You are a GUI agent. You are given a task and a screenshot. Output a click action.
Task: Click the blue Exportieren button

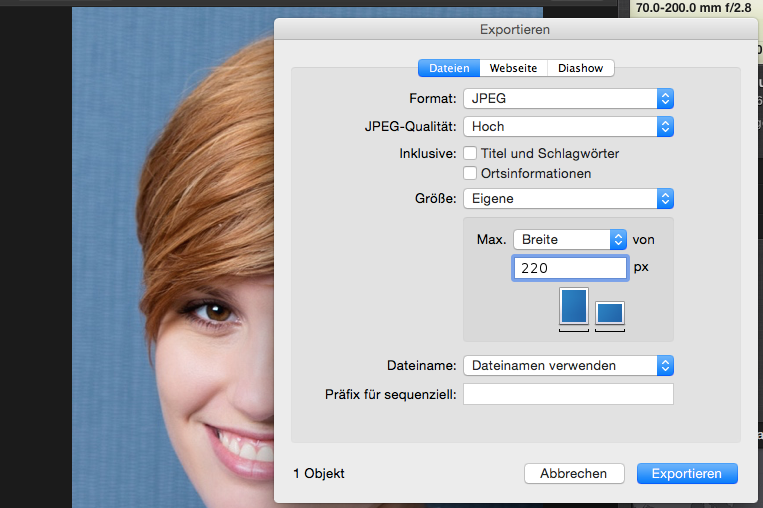click(687, 473)
